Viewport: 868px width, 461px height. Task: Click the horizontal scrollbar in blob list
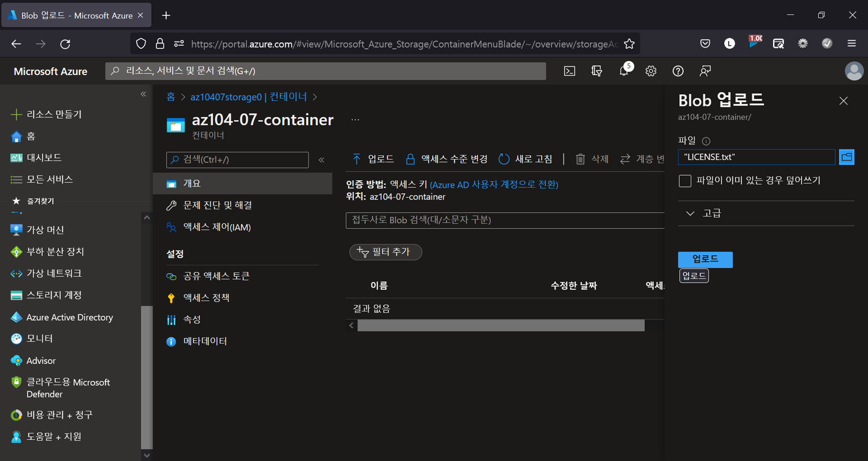pyautogui.click(x=501, y=325)
